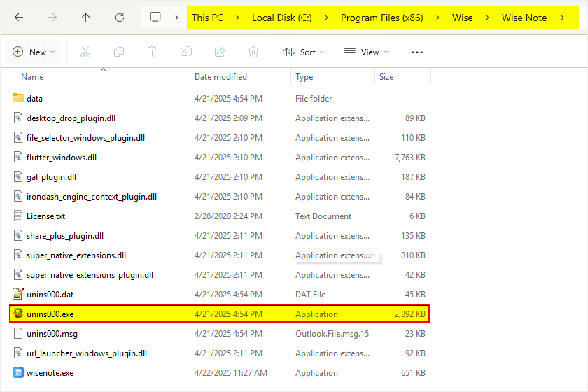Click the Outlook.File.msg.15 type value
The image size is (588, 392).
332,333
